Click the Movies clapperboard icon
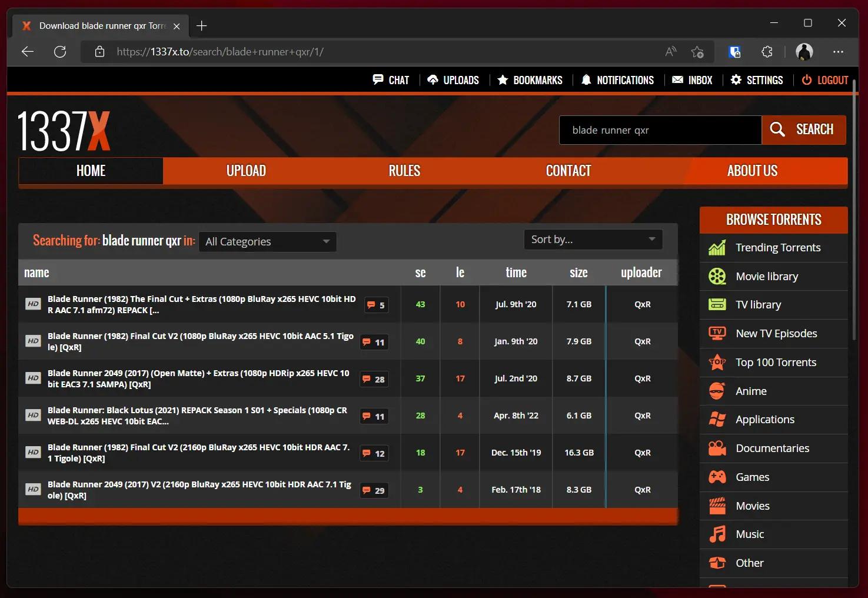Image resolution: width=868 pixels, height=598 pixels. 717,506
